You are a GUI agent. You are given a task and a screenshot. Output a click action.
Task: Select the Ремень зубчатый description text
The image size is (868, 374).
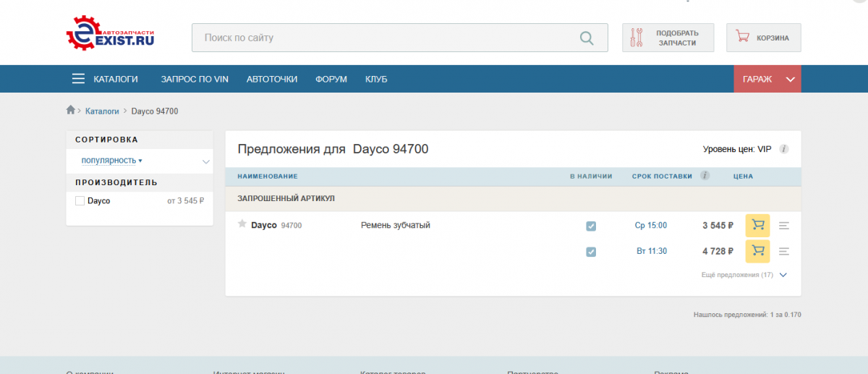pos(396,225)
